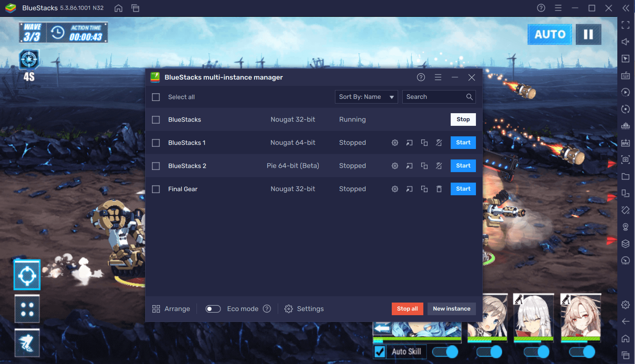Open the Sort By: Name dropdown
This screenshot has width=635, height=364.
click(366, 97)
